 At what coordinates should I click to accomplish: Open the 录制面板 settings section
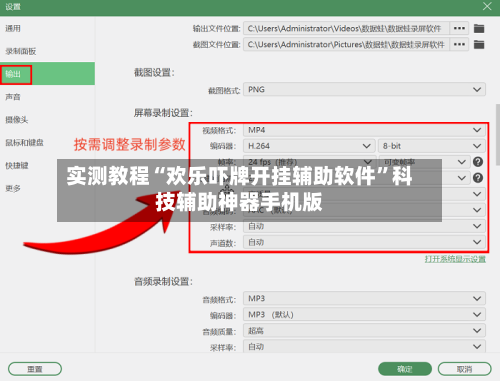pos(21,51)
